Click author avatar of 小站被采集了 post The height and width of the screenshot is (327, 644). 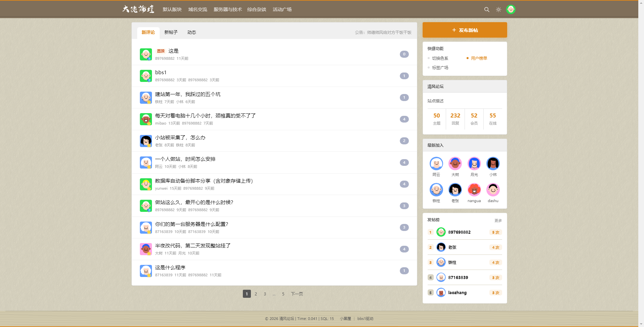(x=146, y=141)
